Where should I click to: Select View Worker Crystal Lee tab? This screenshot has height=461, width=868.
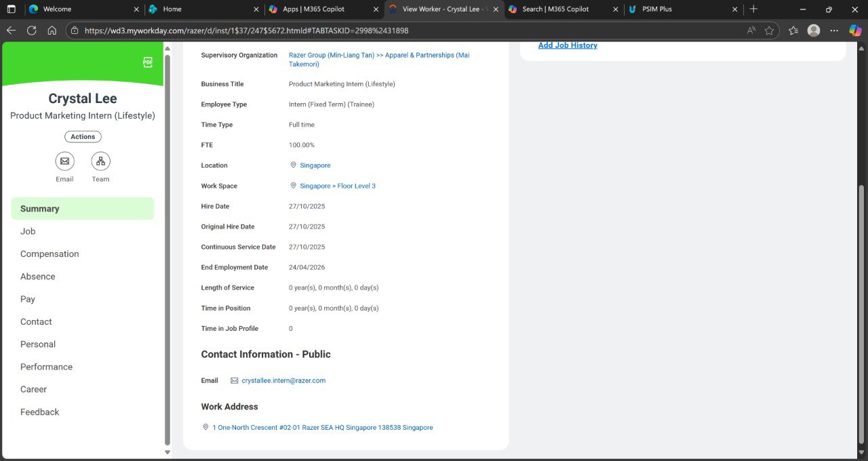(x=444, y=9)
